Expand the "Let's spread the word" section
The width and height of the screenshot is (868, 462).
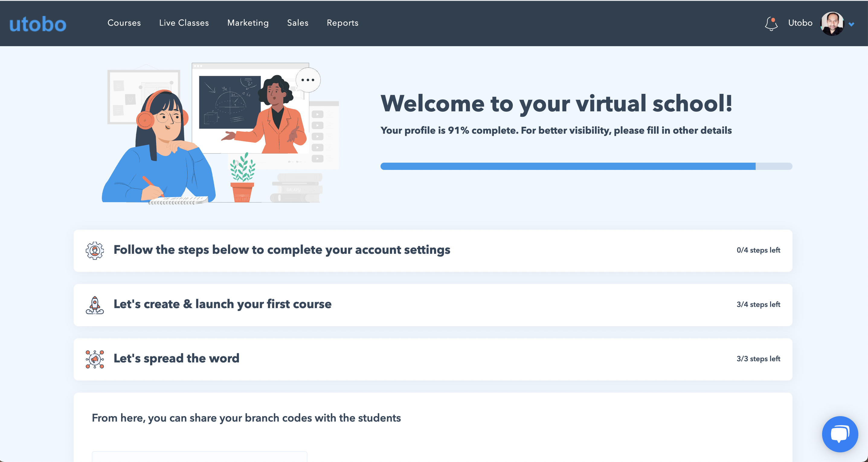(x=176, y=358)
